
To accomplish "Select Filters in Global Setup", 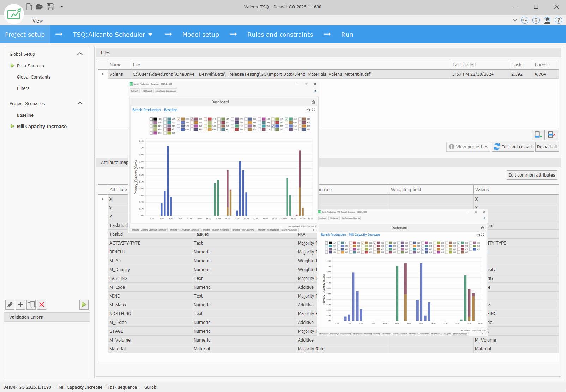I will [x=23, y=88].
